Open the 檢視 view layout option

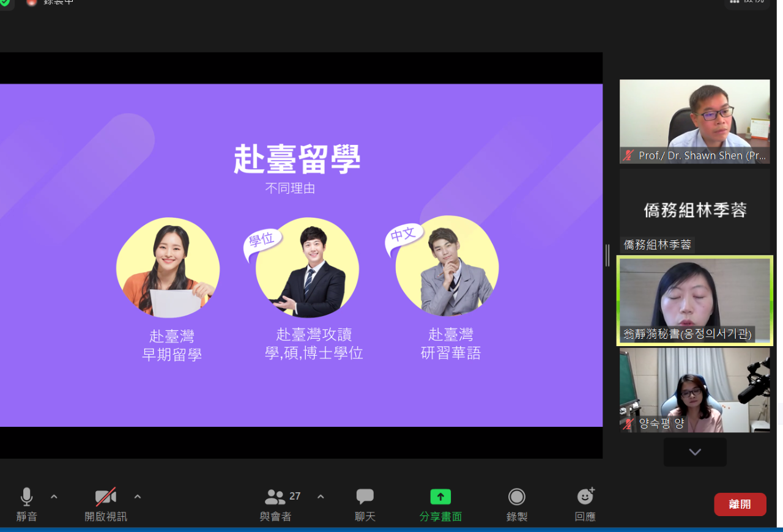(747, 2)
